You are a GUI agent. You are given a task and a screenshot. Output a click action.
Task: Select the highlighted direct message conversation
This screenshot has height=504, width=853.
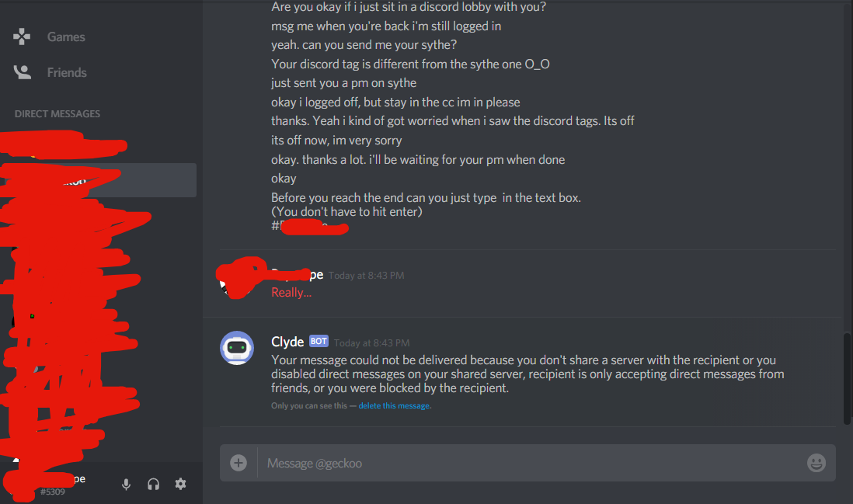pos(99,180)
